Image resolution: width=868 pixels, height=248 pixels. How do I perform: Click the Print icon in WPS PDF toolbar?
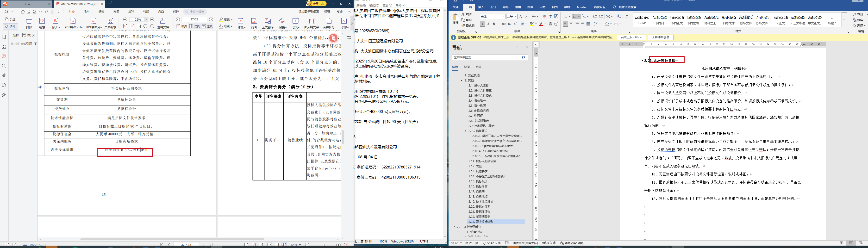pyautogui.click(x=29, y=23)
